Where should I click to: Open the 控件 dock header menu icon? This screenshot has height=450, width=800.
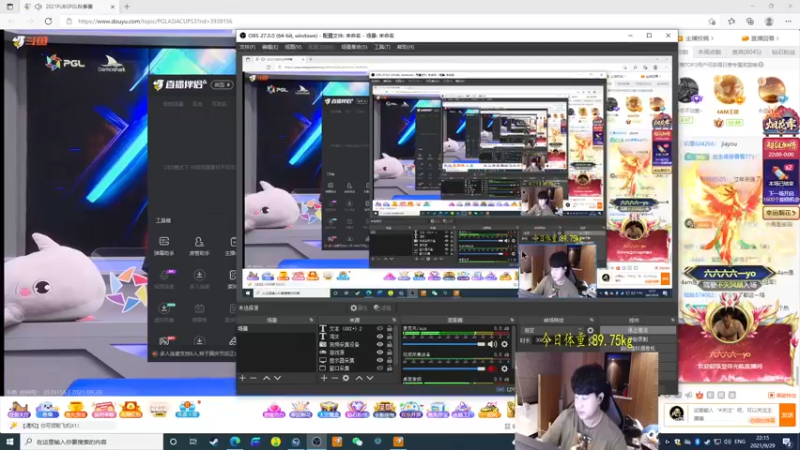pyautogui.click(x=673, y=320)
